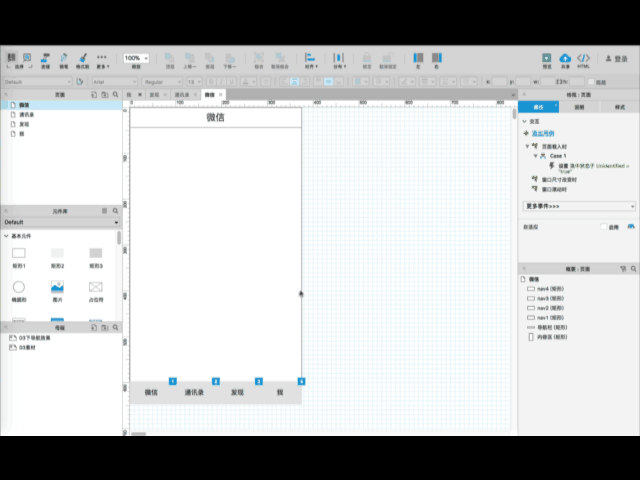Toggle the Hidden (隐藏) checkbox

tap(591, 82)
